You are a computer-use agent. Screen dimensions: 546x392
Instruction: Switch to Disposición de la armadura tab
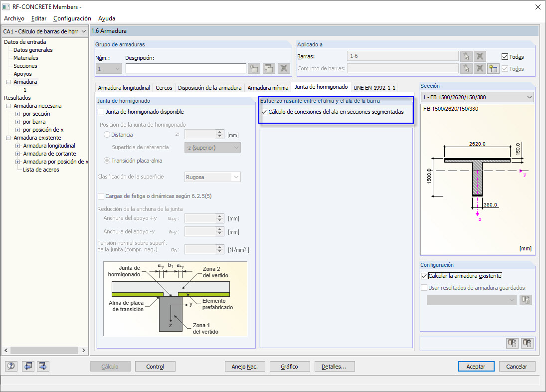pos(209,88)
